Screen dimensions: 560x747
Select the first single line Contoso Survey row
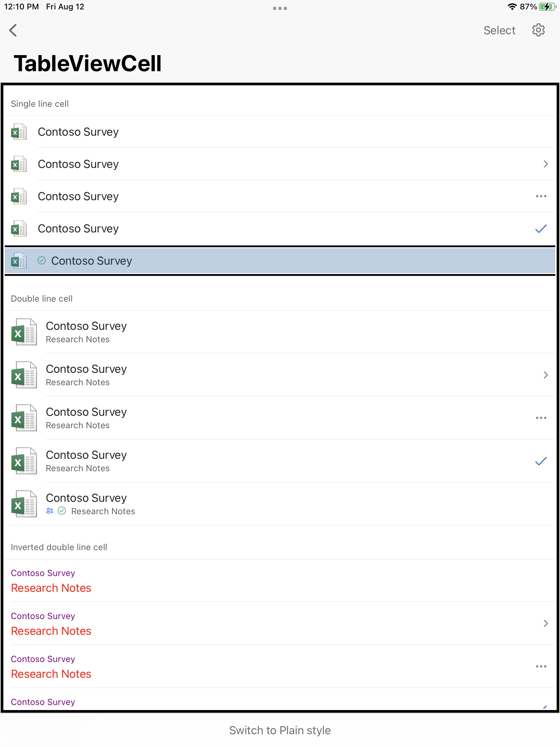pyautogui.click(x=280, y=132)
